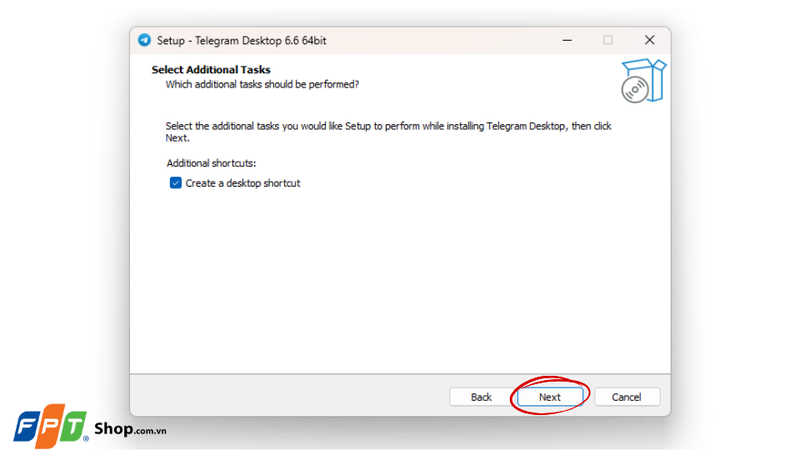
Task: Click the instruction text about installing Telegram Desktop
Action: 388,132
